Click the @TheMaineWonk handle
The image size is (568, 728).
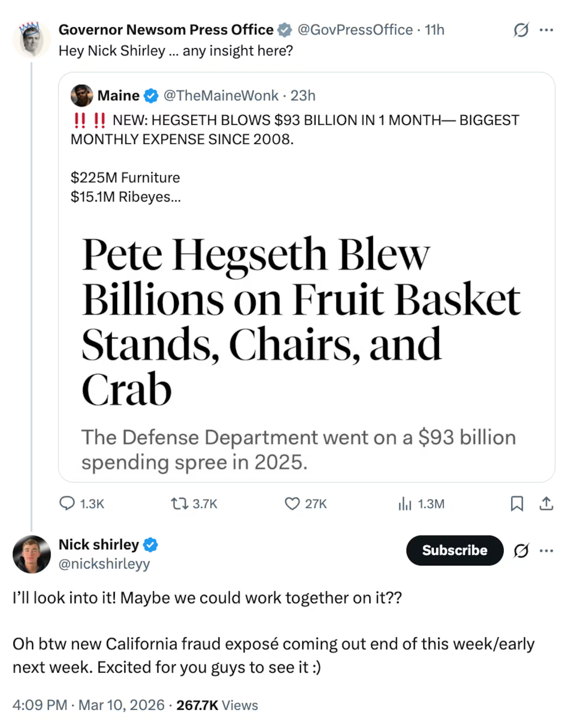(221, 95)
